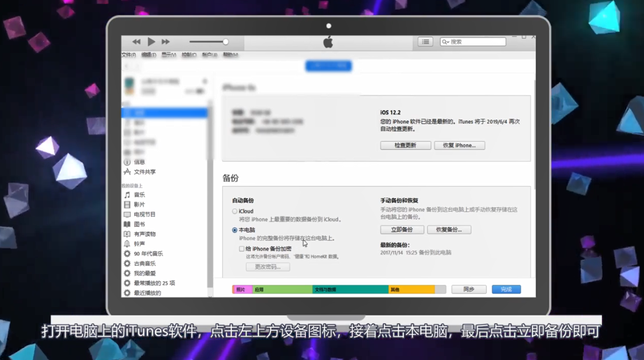Open 文件共享 file sharing icon item
The image size is (644, 360).
tap(127, 172)
